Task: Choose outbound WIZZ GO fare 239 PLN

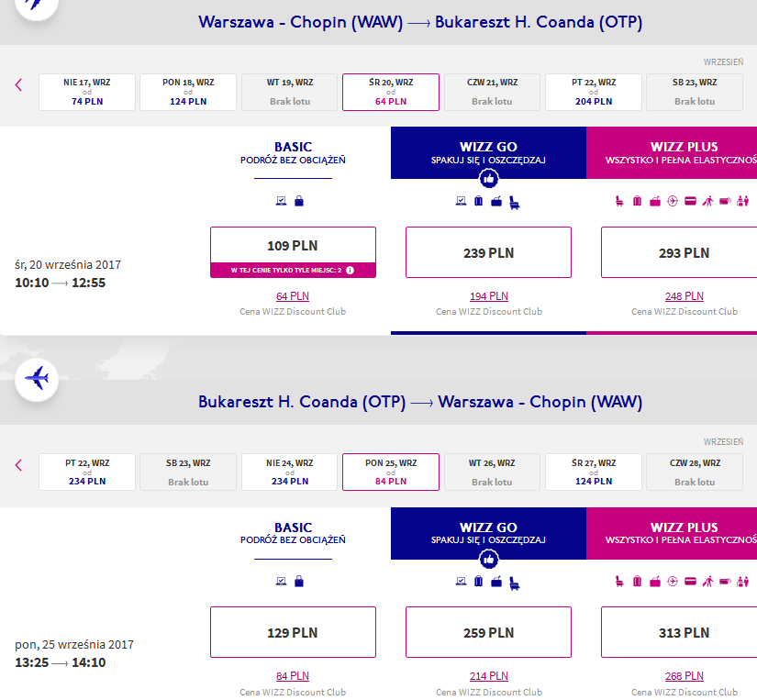Action: pos(488,252)
